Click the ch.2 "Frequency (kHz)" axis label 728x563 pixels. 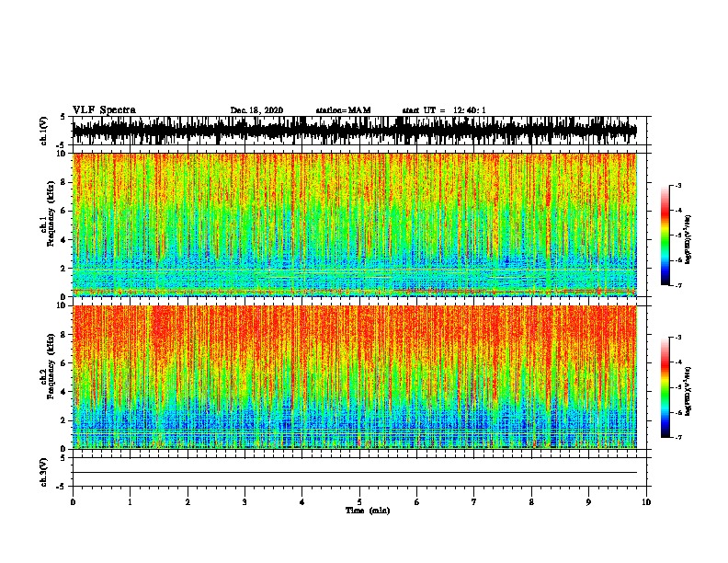tap(51, 366)
